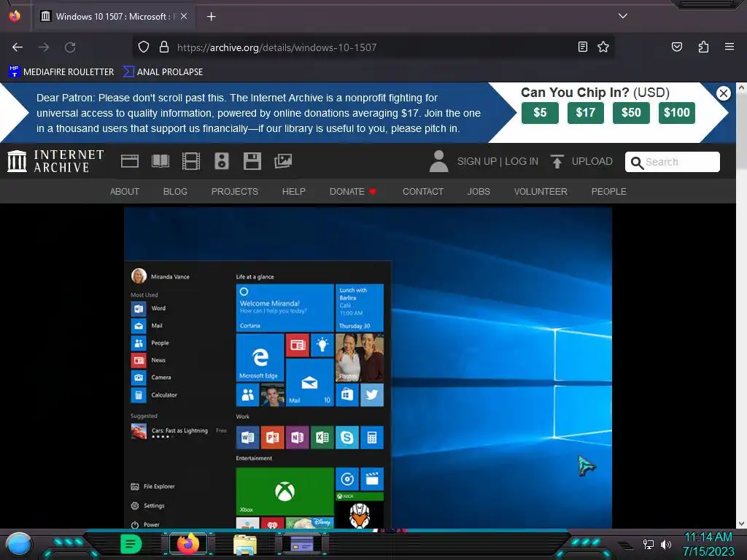
Task: Open the Texts book icon
Action: pyautogui.click(x=160, y=161)
